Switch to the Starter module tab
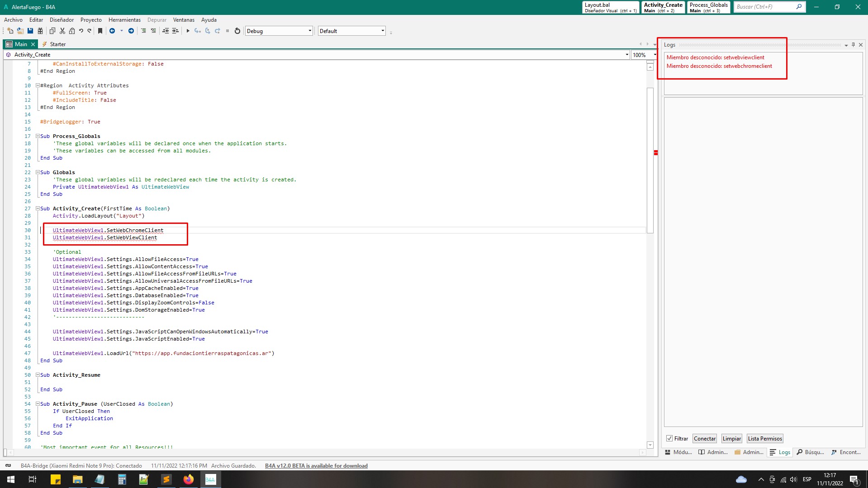The width and height of the screenshot is (868, 488). click(x=57, y=44)
